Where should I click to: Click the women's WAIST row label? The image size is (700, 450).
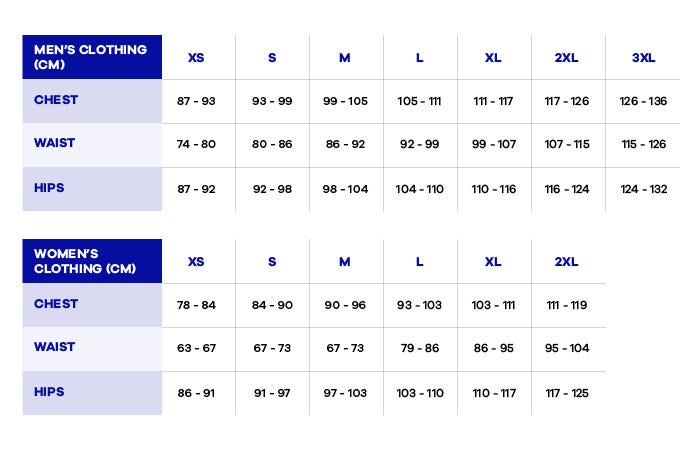click(54, 347)
